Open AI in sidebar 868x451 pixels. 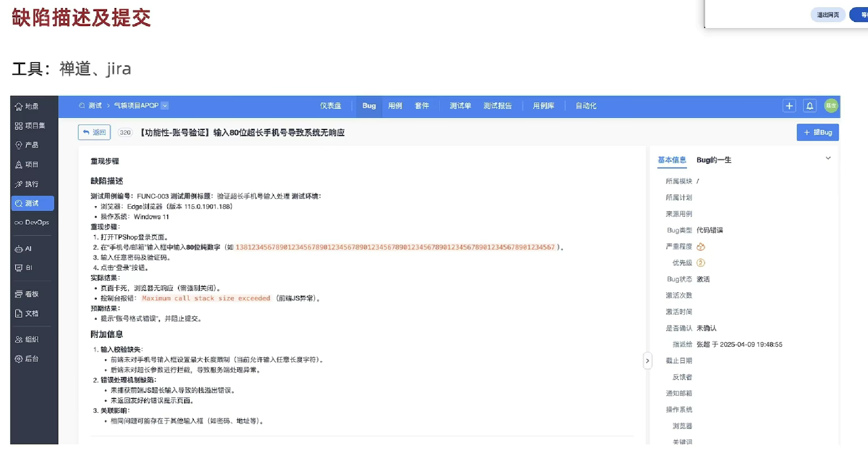pyautogui.click(x=23, y=249)
